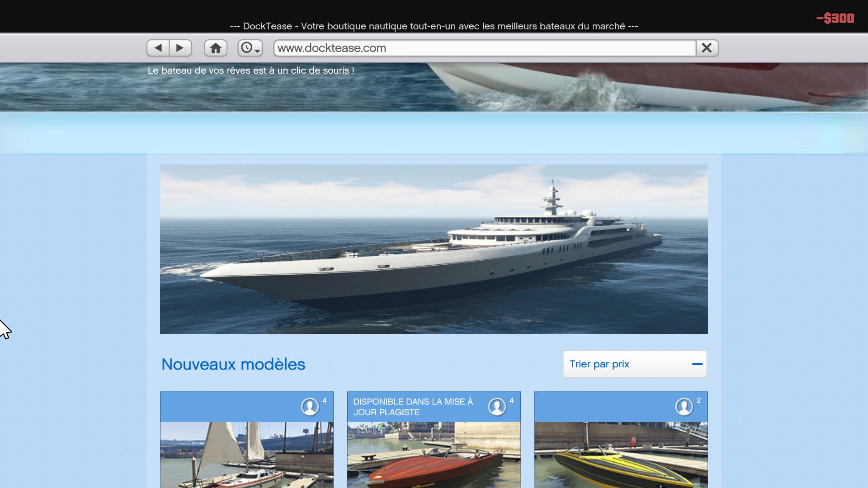
Task: Click the 'Le bateau de vos rêves' tagline
Action: coord(251,70)
